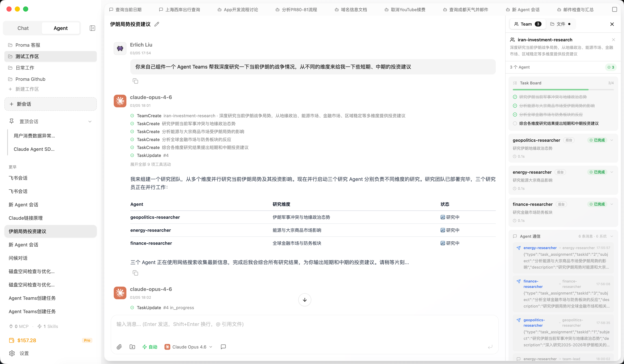Expand the geopolitics-researcher agent card
624x364 pixels.
click(612, 140)
